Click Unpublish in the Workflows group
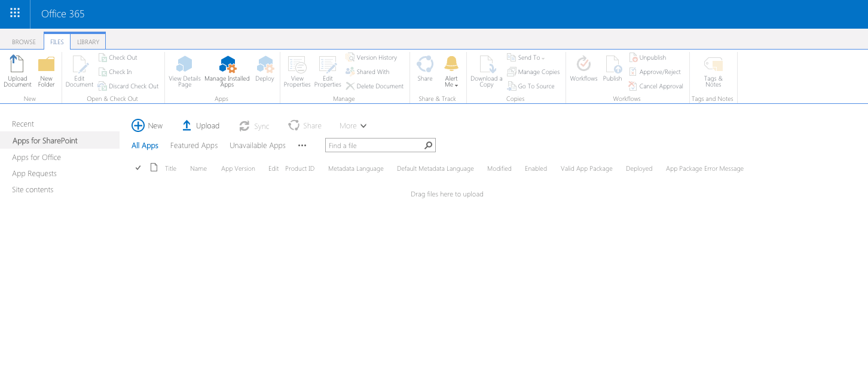 tap(648, 57)
